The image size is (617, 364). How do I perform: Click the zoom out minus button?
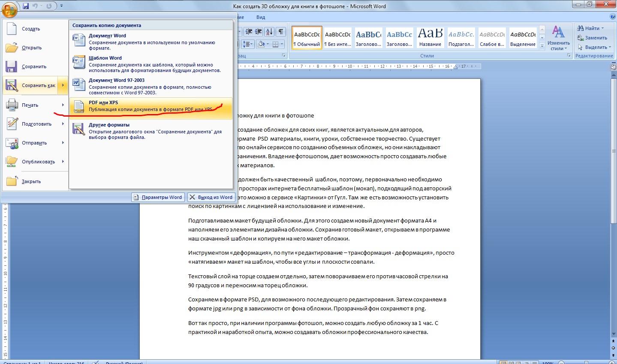561,363
